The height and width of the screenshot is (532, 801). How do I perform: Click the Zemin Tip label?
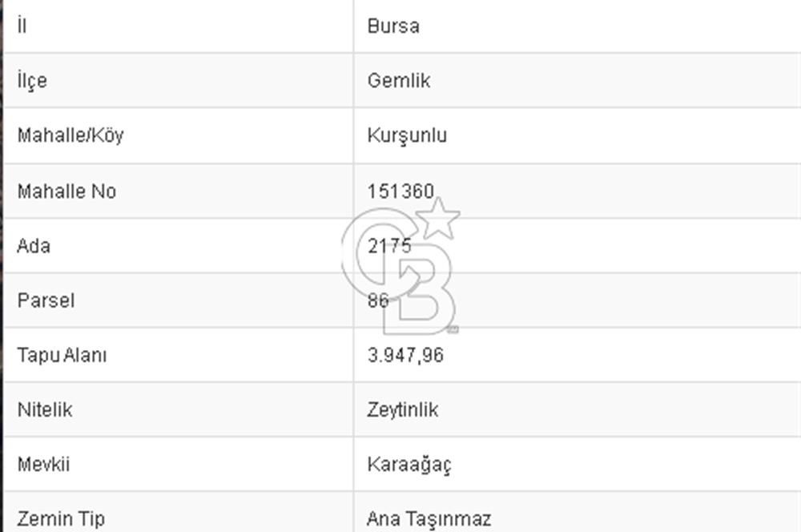61,519
